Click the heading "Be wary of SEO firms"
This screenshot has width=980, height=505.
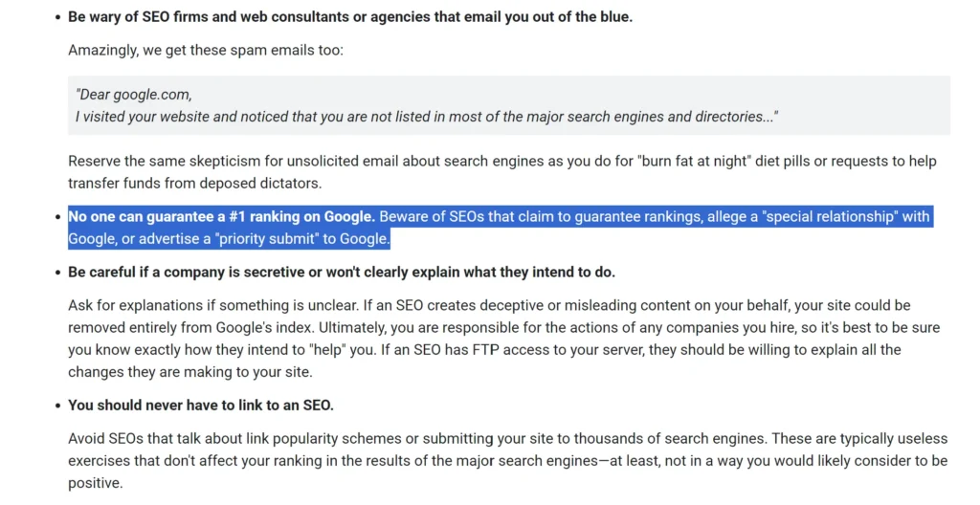point(350,17)
